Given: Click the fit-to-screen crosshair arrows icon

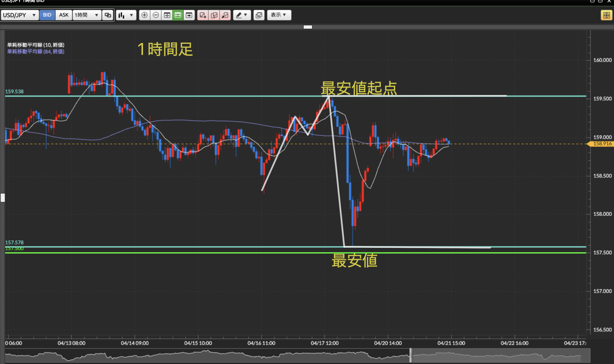Looking at the screenshot, I should (x=167, y=15).
